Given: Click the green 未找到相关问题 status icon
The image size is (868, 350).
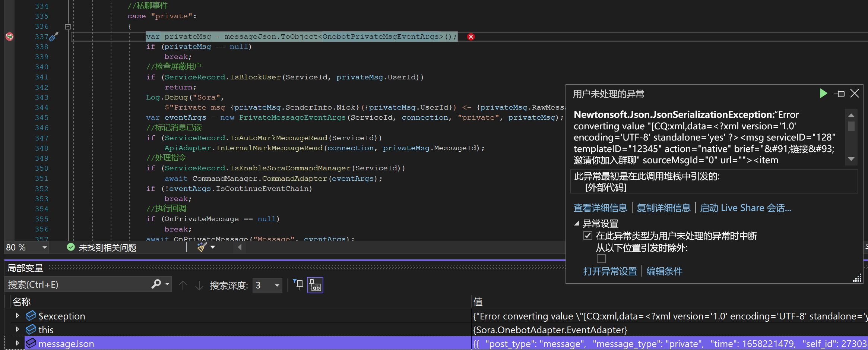Looking at the screenshot, I should (71, 247).
